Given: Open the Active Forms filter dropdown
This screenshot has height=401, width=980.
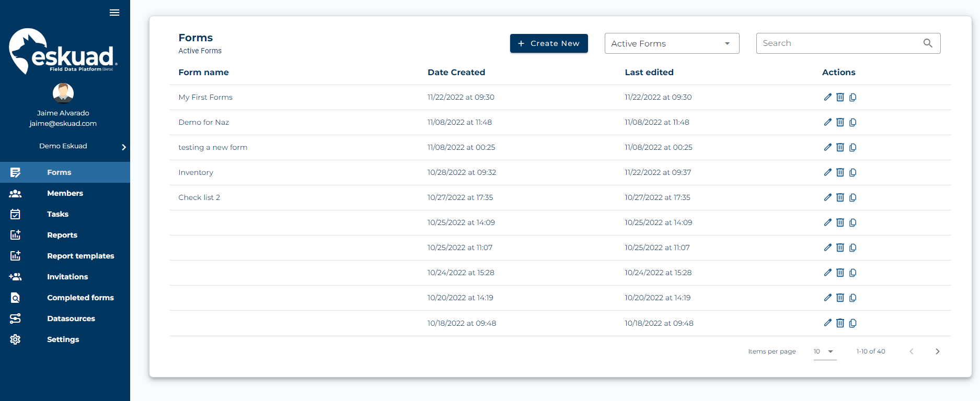Looking at the screenshot, I should pyautogui.click(x=672, y=43).
